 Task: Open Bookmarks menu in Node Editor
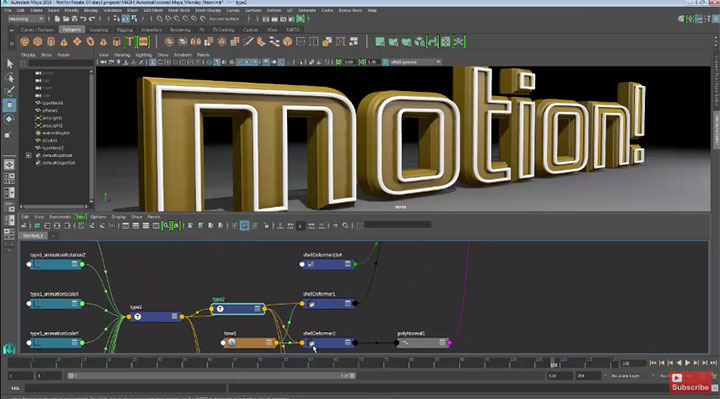coord(60,217)
